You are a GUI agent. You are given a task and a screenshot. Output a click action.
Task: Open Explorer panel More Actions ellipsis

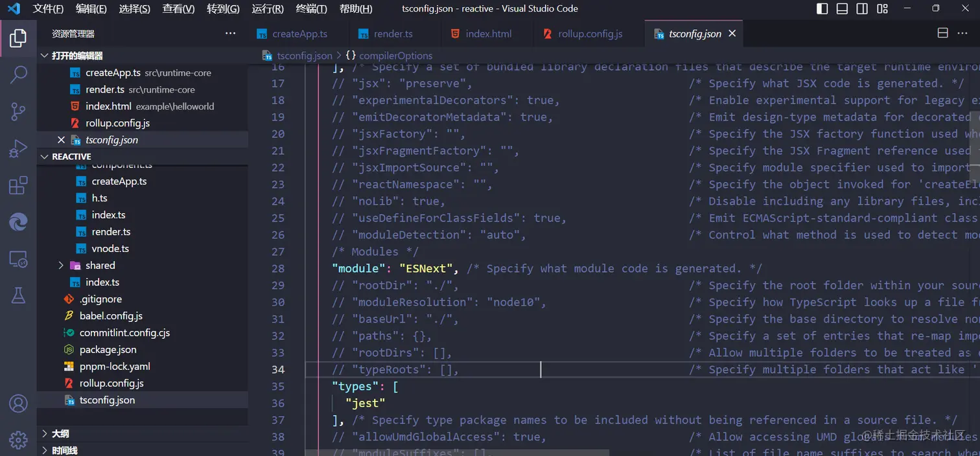231,33
